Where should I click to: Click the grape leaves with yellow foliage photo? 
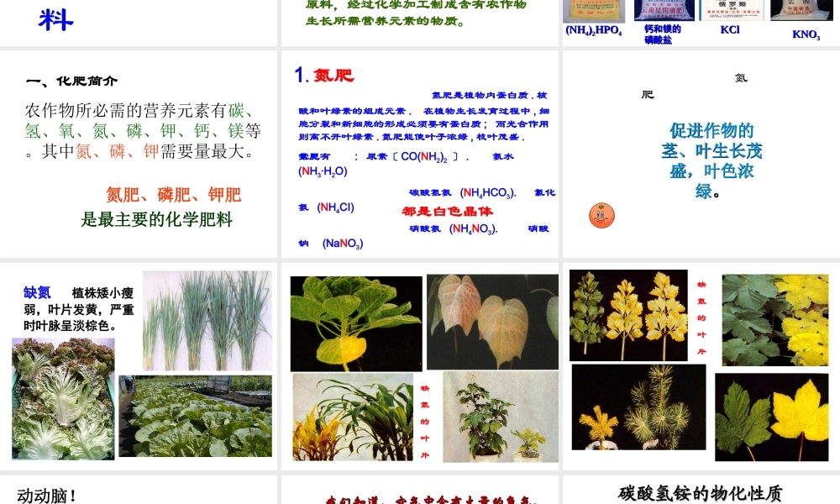tap(775, 320)
